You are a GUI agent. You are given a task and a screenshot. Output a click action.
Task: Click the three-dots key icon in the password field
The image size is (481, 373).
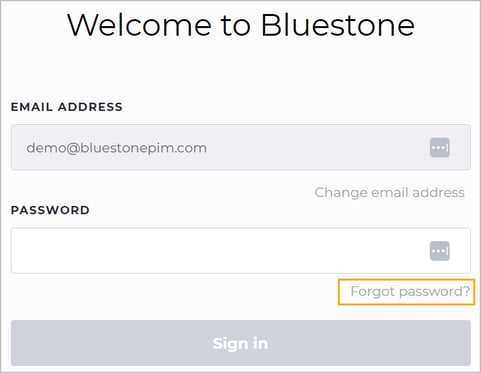coord(440,251)
